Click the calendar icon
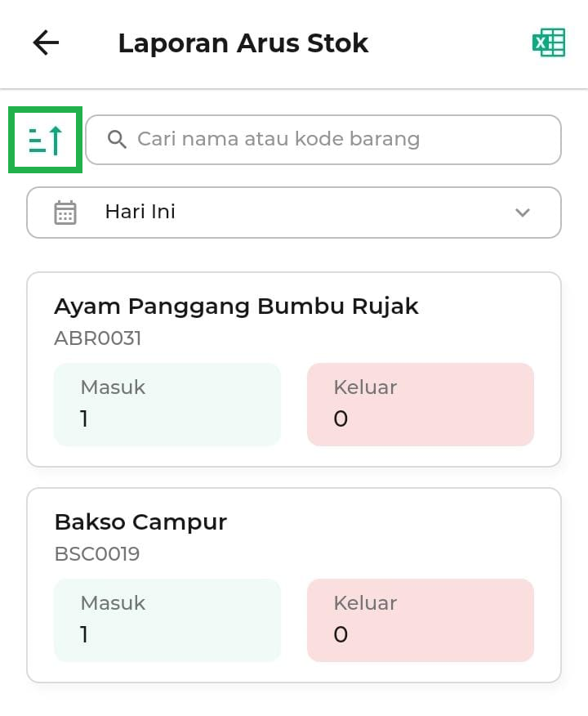Viewport: 588px width, 716px height. coord(65,213)
